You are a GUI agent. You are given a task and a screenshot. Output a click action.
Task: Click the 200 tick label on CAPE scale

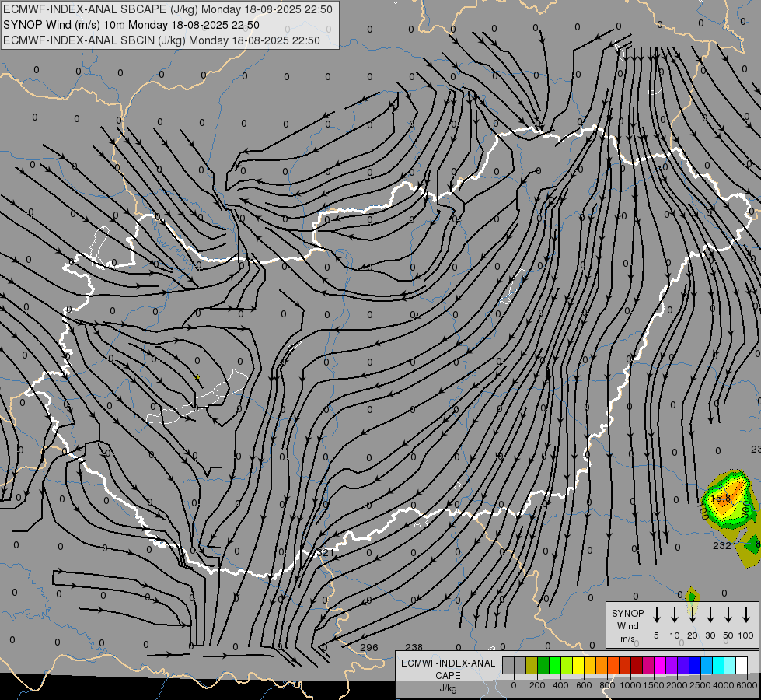537,685
